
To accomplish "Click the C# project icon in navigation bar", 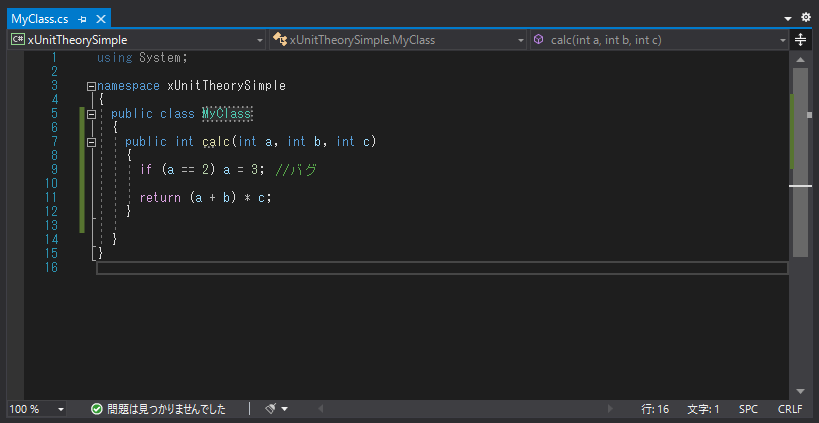I will [18, 40].
